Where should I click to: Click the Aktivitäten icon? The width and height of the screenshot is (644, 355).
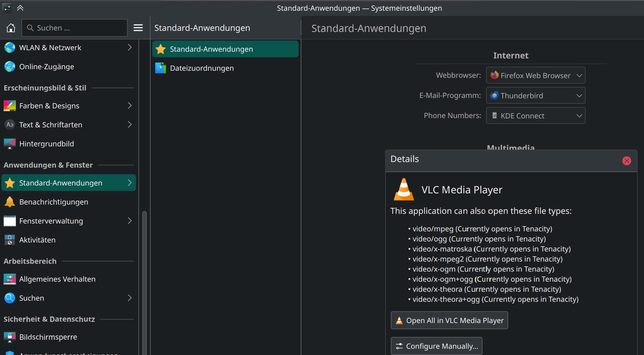click(10, 240)
